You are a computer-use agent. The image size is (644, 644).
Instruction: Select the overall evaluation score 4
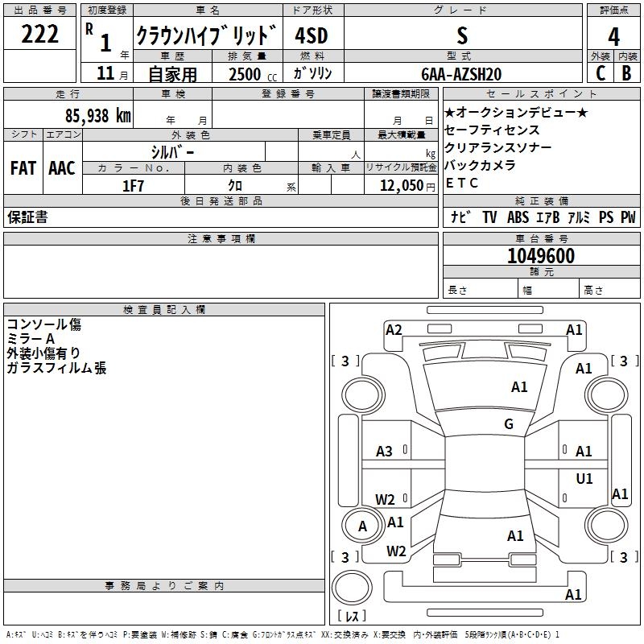[x=613, y=36]
